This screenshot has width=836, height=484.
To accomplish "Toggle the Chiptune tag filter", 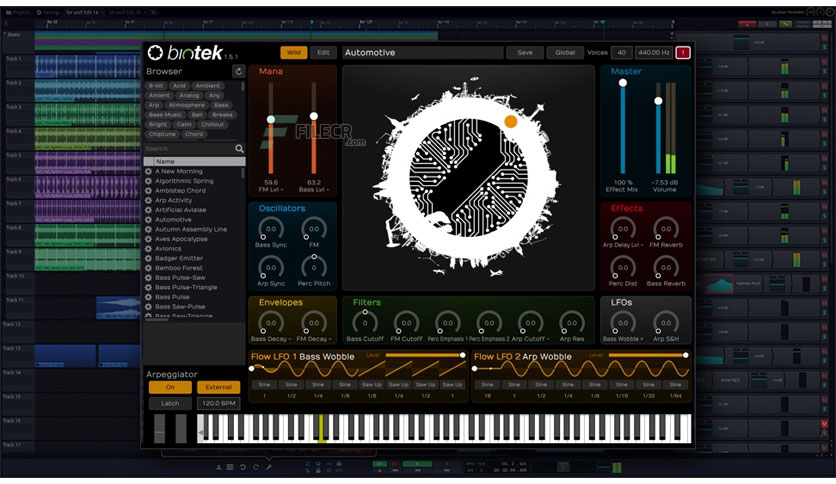I will point(162,134).
